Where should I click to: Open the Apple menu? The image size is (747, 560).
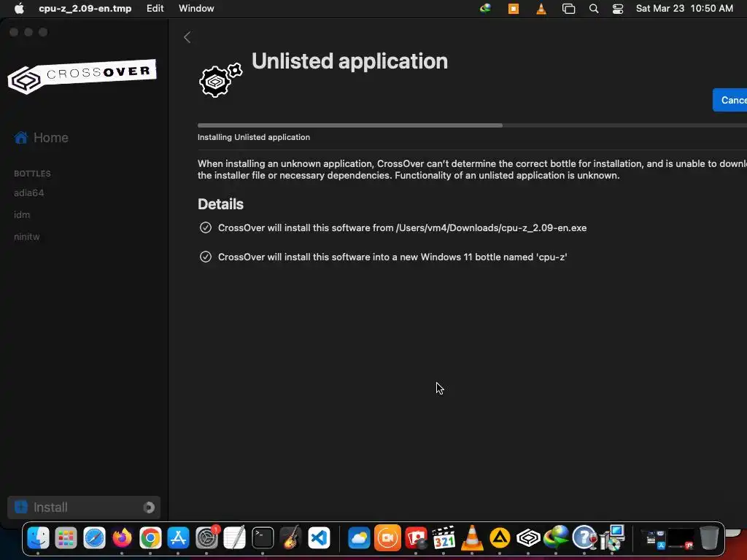(x=19, y=9)
